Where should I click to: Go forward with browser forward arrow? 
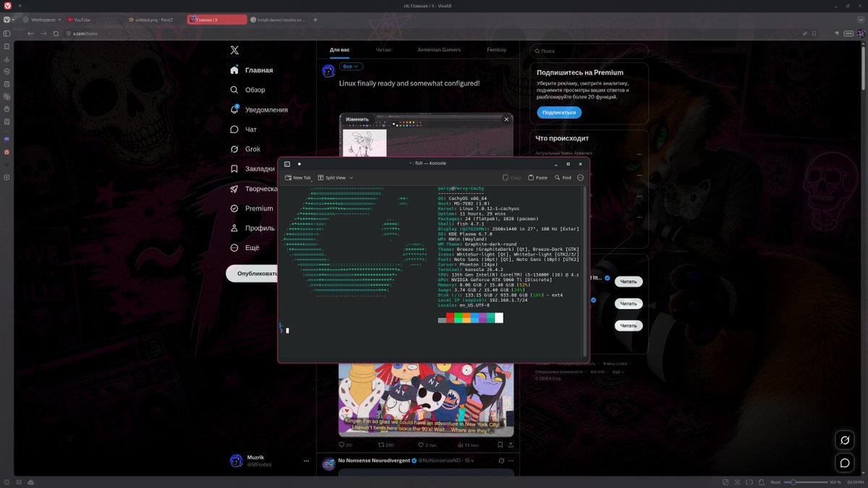[x=43, y=33]
